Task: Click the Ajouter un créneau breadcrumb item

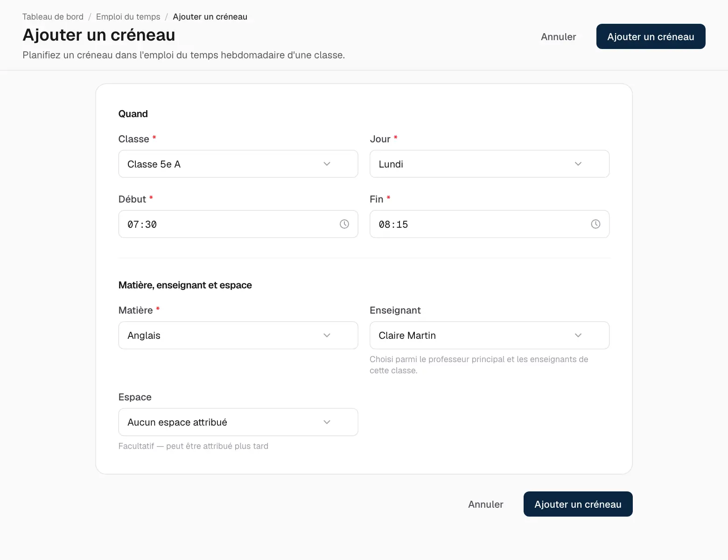Action: click(210, 17)
